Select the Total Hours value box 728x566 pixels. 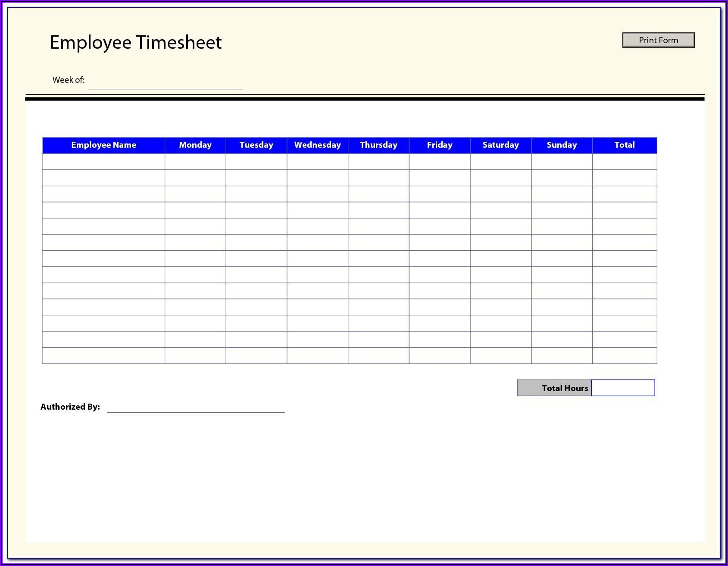click(623, 388)
